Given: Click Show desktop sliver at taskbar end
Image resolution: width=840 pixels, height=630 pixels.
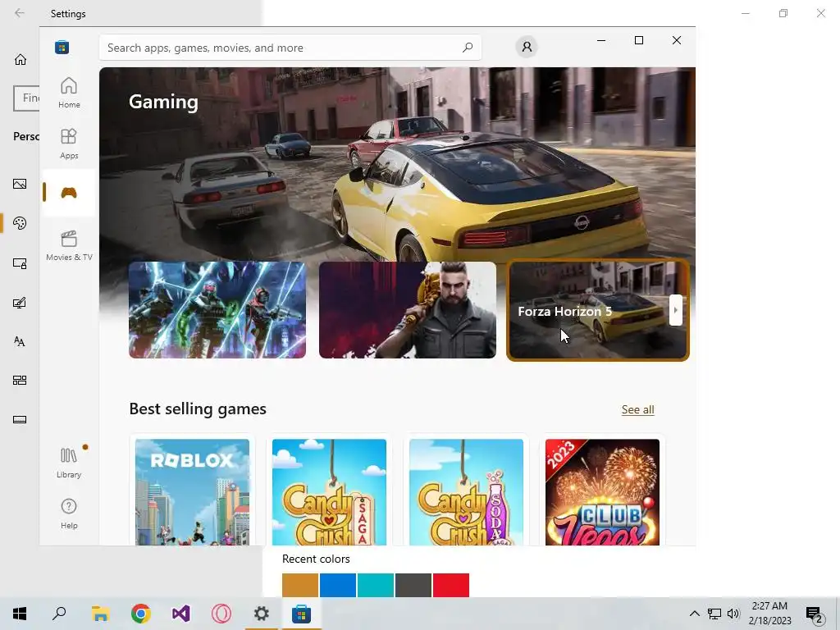Looking at the screenshot, I should (x=838, y=614).
